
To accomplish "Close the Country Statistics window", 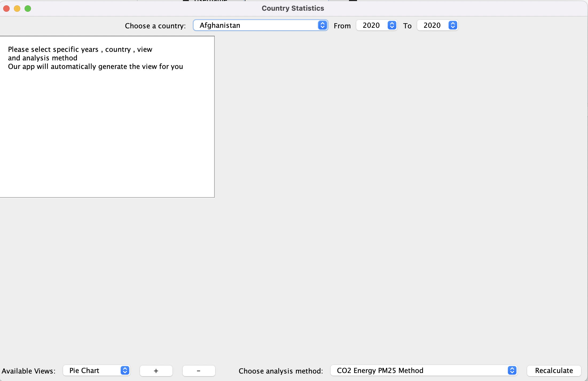I will [x=6, y=9].
